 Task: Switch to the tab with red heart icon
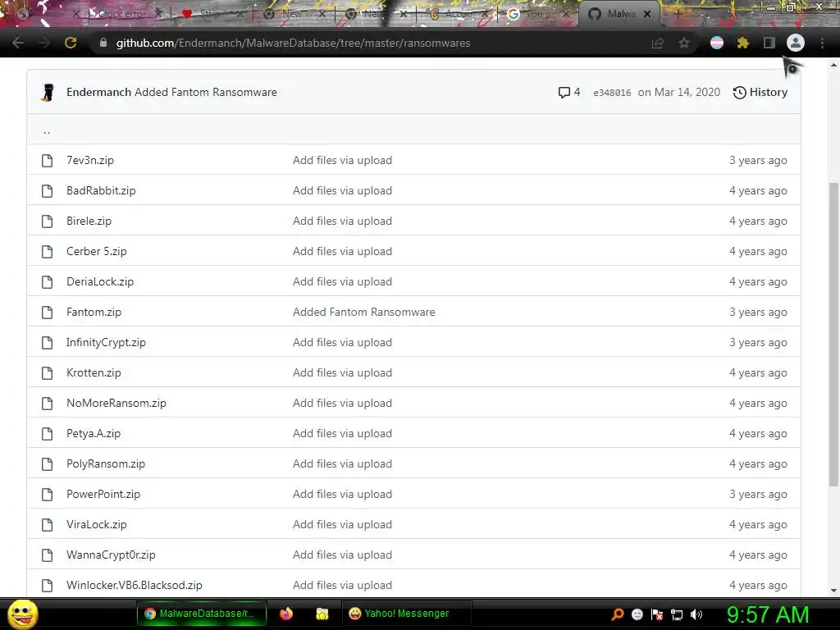pos(212,14)
